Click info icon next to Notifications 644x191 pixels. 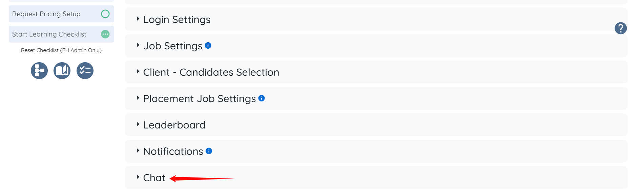209,151
